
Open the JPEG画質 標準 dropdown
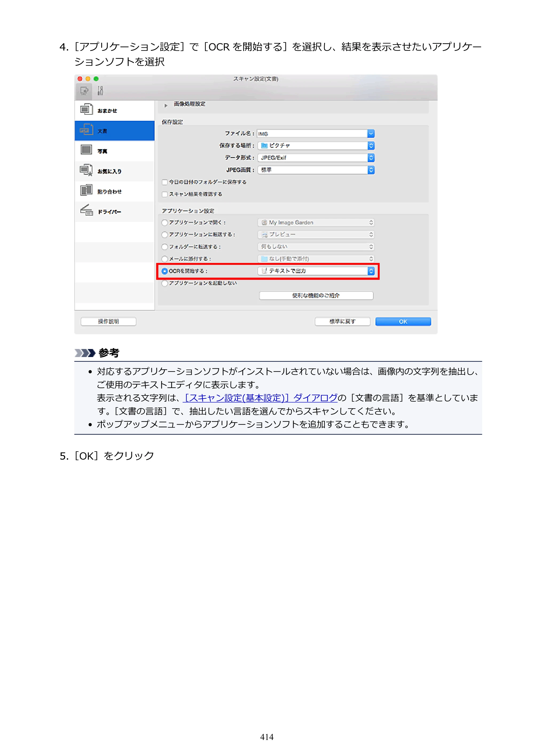316,170
